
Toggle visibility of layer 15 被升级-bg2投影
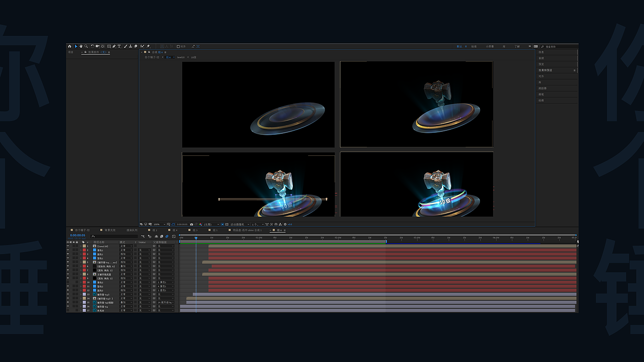[x=68, y=302]
